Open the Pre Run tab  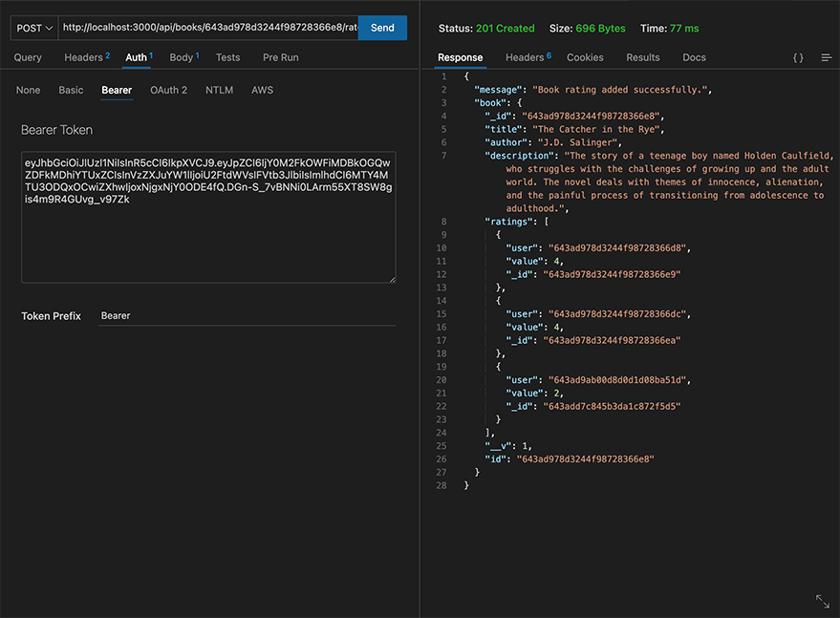click(x=281, y=57)
